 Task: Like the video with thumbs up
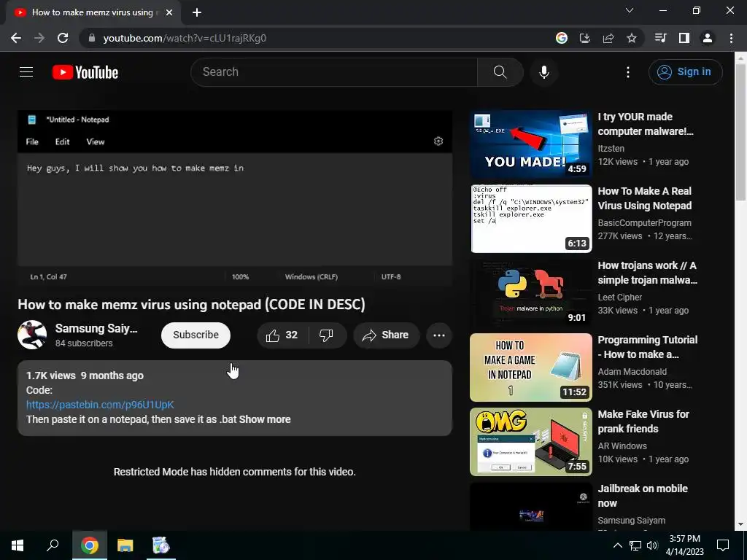tap(282, 335)
